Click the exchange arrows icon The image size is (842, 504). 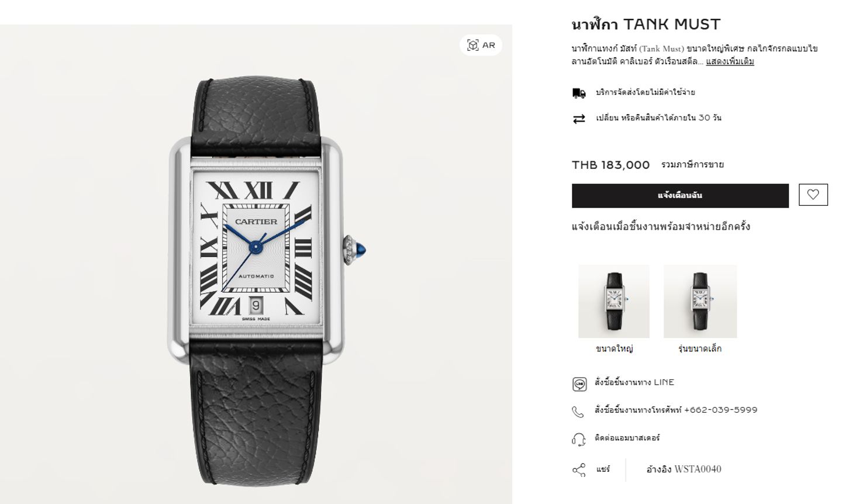tap(579, 119)
